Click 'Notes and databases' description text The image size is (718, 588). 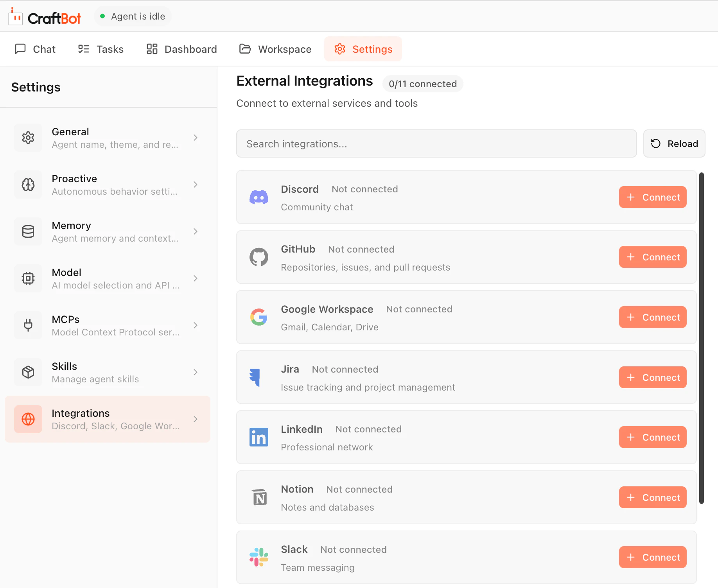tap(328, 507)
